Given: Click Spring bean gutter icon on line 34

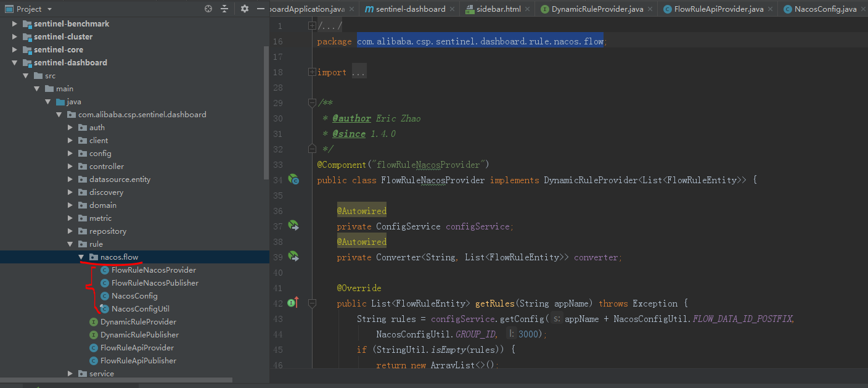Looking at the screenshot, I should tap(293, 180).
